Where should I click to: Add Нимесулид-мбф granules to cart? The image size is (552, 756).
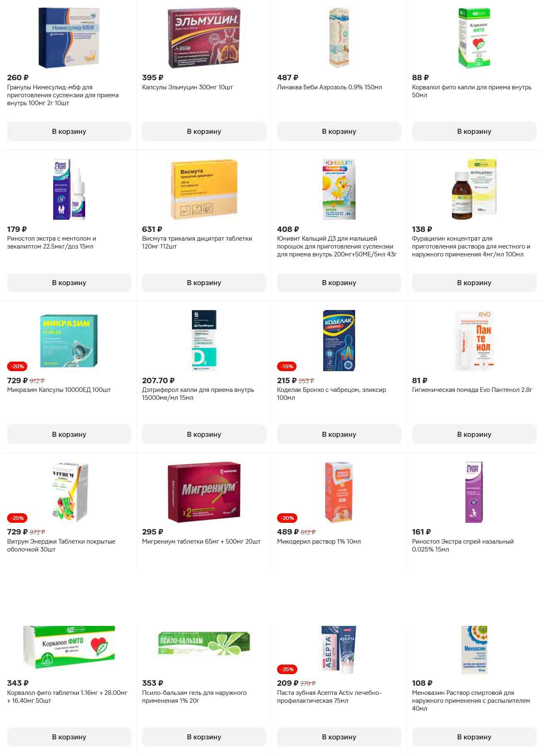[x=69, y=131]
